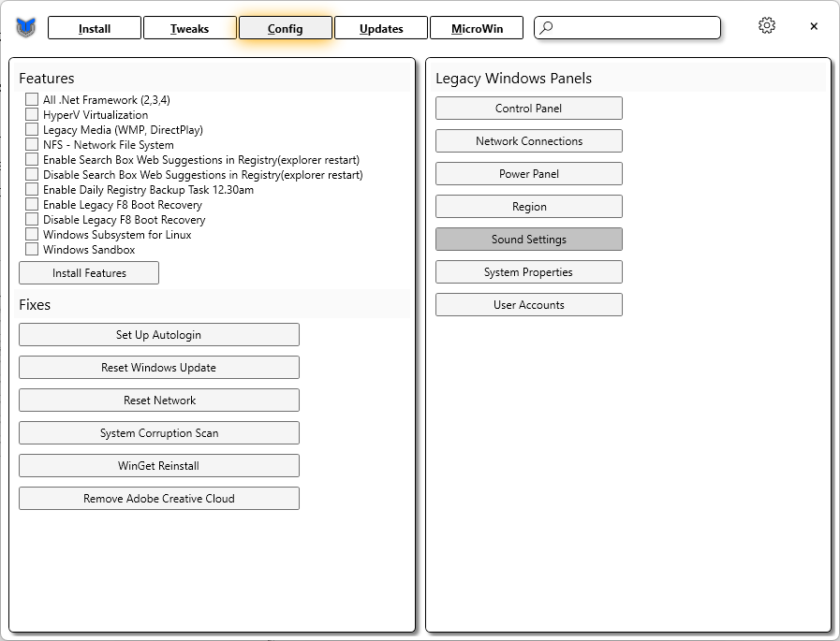This screenshot has width=840, height=641.
Task: Check All .Net Framework (2,3,4) option
Action: coord(32,100)
